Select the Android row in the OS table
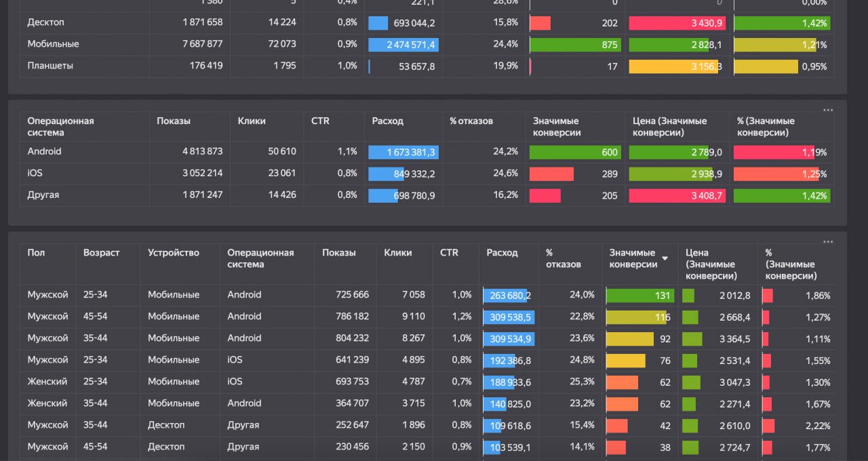 (45, 151)
